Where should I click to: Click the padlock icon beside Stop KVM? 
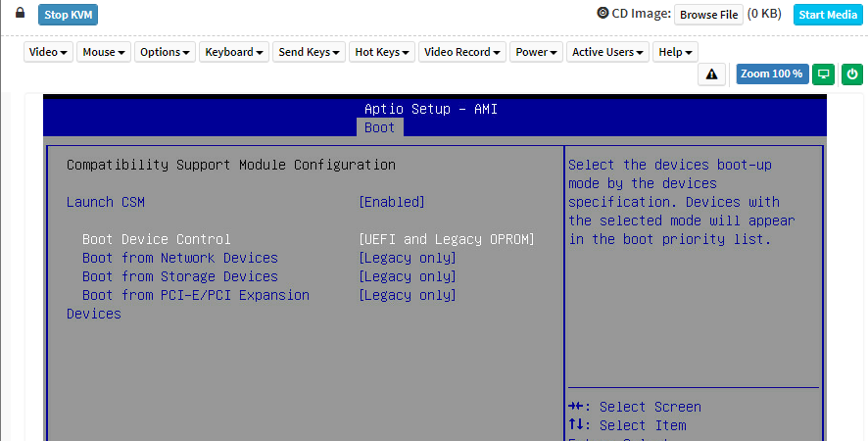[20, 12]
